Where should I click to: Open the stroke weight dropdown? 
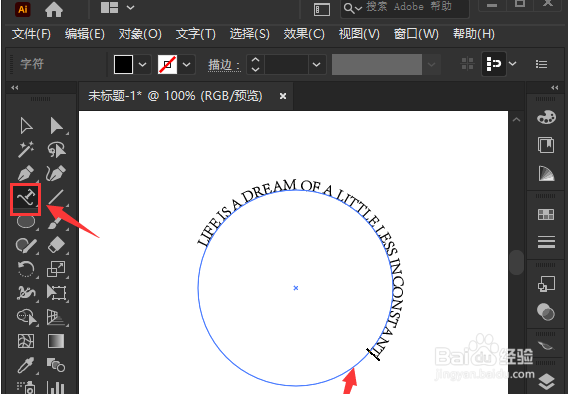pos(317,64)
